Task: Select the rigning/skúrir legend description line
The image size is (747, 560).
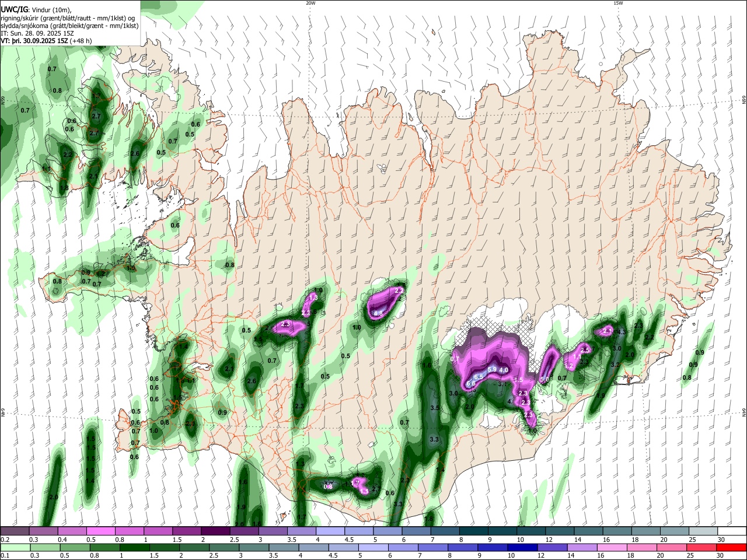Action: (68, 18)
